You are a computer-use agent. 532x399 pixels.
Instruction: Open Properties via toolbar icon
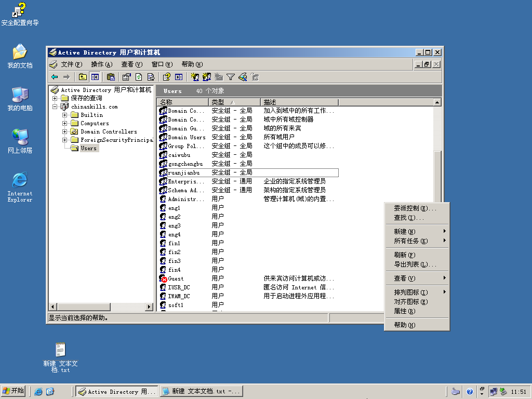click(x=127, y=77)
